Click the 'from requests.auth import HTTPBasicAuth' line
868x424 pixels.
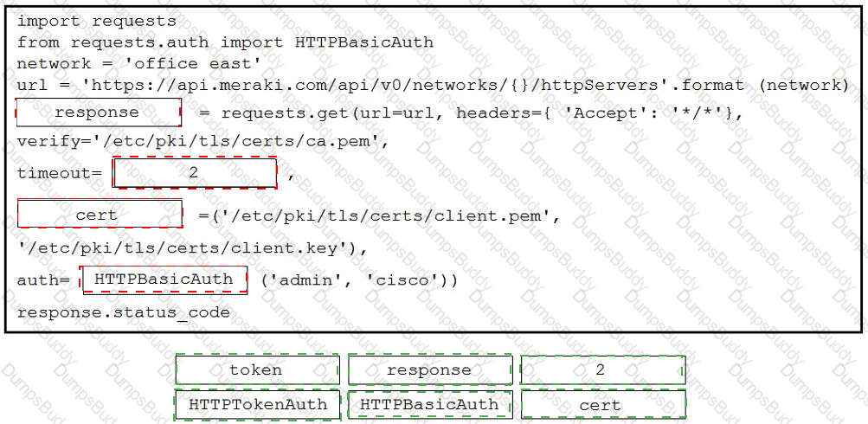(x=225, y=42)
